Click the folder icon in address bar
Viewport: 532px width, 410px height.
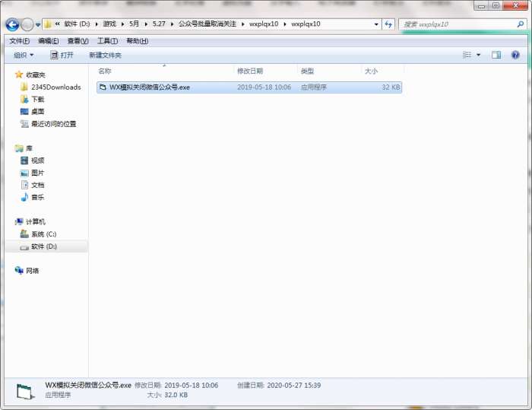click(48, 24)
